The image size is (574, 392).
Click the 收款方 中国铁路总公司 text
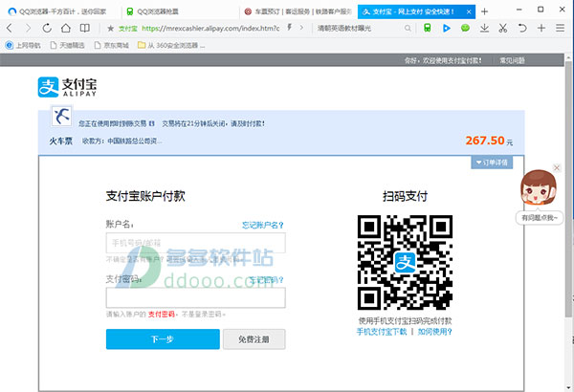[121, 141]
